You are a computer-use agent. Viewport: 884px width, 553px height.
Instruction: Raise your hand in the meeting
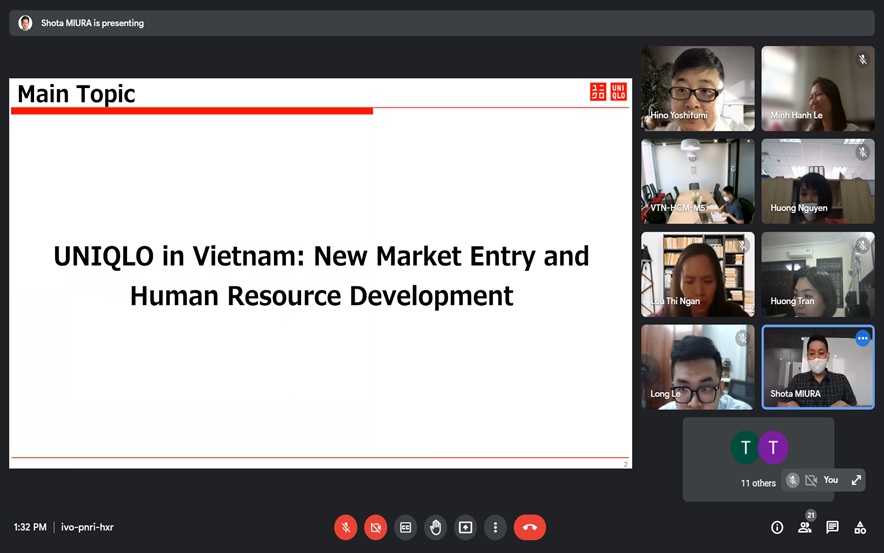pyautogui.click(x=435, y=528)
